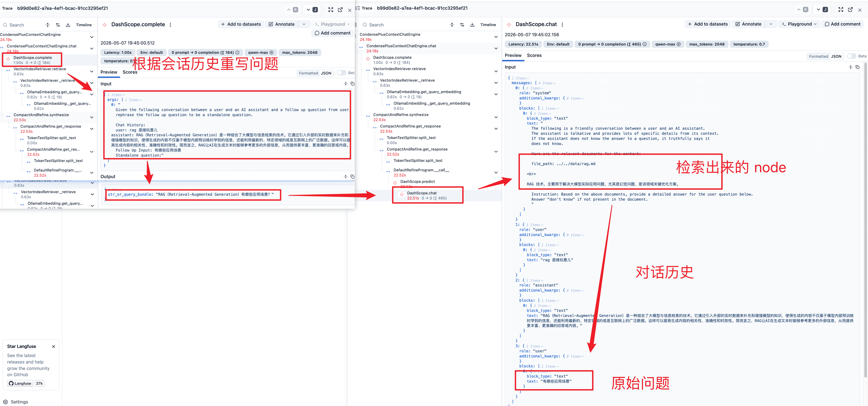Toggle the Beta switch in right panel
The width and height of the screenshot is (868, 406).
click(x=852, y=56)
